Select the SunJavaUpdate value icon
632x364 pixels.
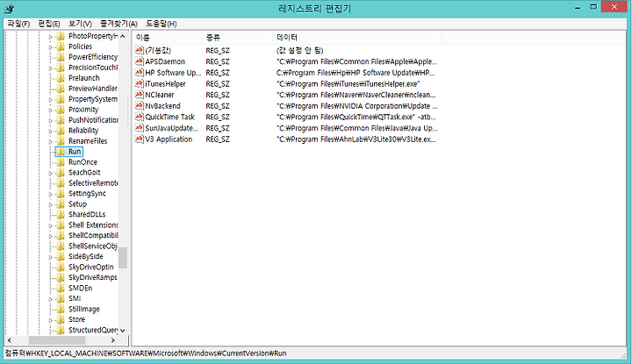pyautogui.click(x=139, y=128)
